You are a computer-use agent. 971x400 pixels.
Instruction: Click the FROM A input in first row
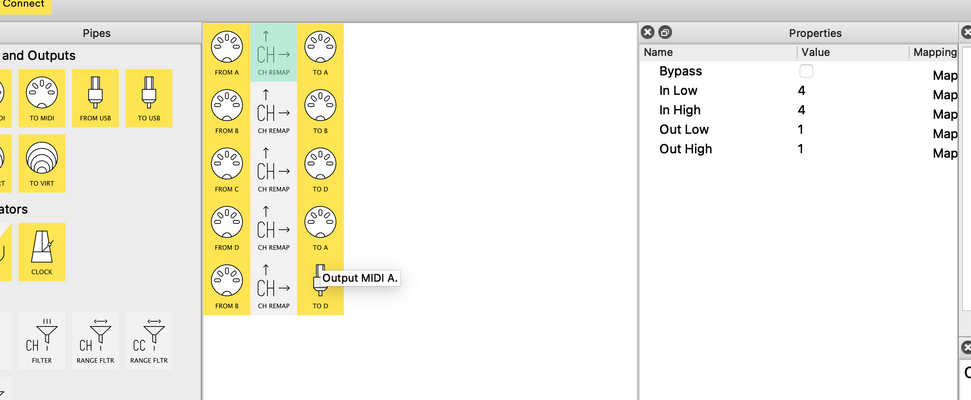point(227,53)
